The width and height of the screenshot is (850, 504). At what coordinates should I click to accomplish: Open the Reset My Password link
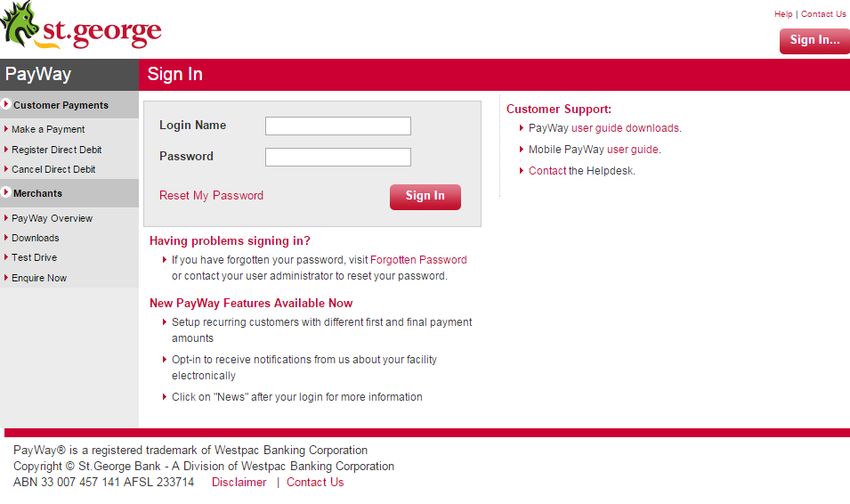point(211,196)
